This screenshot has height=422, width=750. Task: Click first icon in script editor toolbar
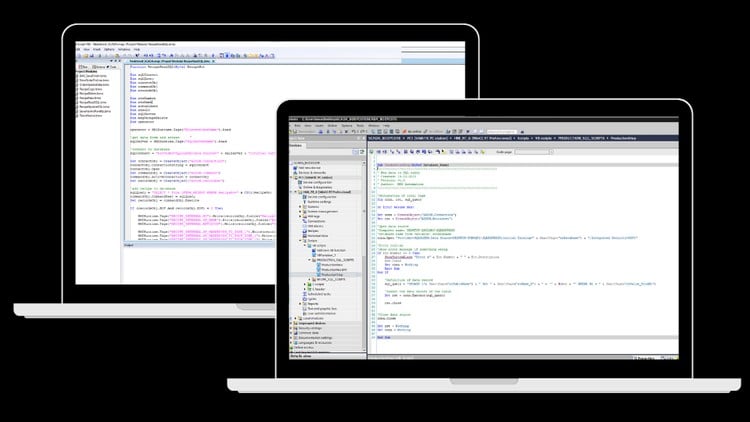[373, 150]
